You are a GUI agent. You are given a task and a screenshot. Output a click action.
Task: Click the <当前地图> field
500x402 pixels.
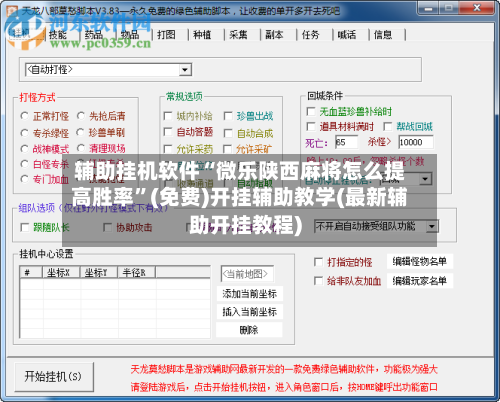[x=247, y=274]
